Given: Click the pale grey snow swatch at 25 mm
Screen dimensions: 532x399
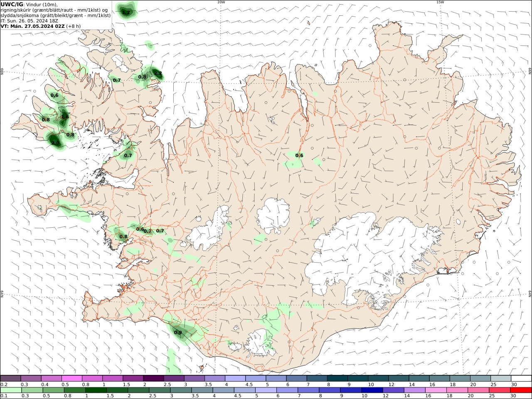Looking at the screenshot, I should click(500, 379).
